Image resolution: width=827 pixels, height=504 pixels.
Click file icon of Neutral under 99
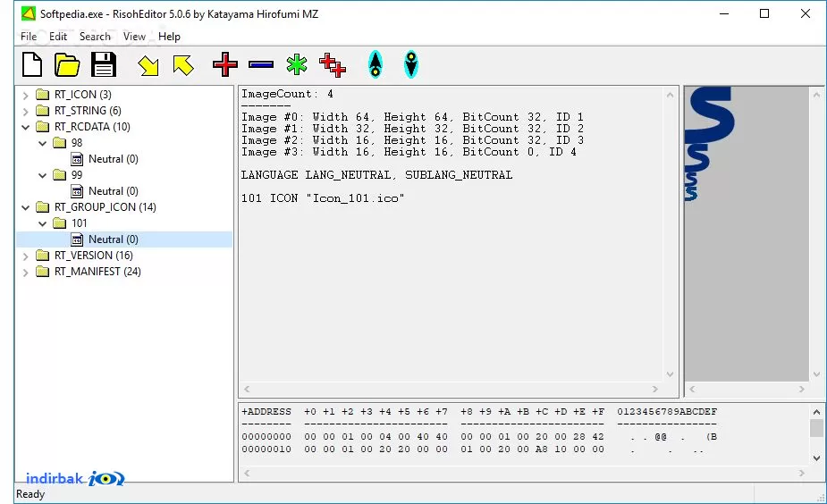click(x=77, y=191)
